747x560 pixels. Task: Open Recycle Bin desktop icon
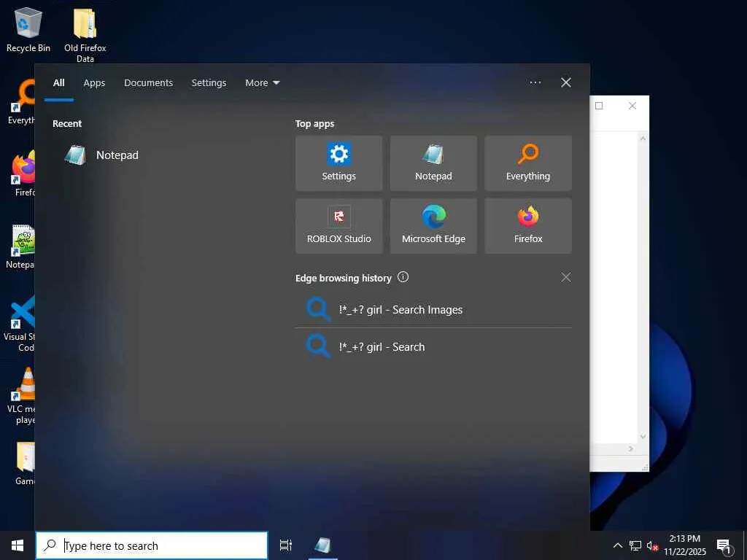click(28, 29)
